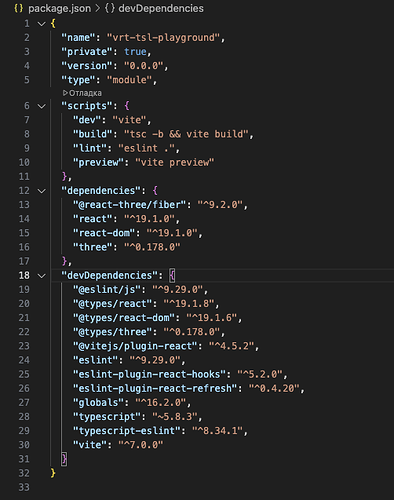Fold the devDependencies section chevron

pyautogui.click(x=42, y=276)
